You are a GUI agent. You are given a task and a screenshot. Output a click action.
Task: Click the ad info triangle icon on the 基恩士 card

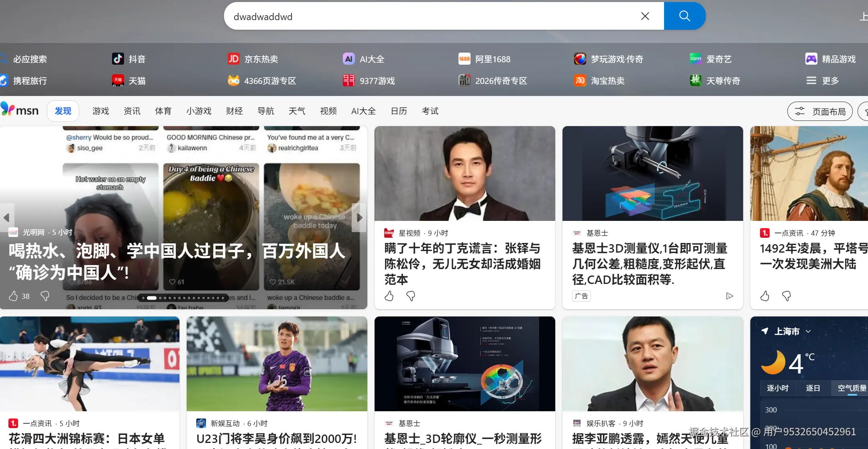coord(729,296)
